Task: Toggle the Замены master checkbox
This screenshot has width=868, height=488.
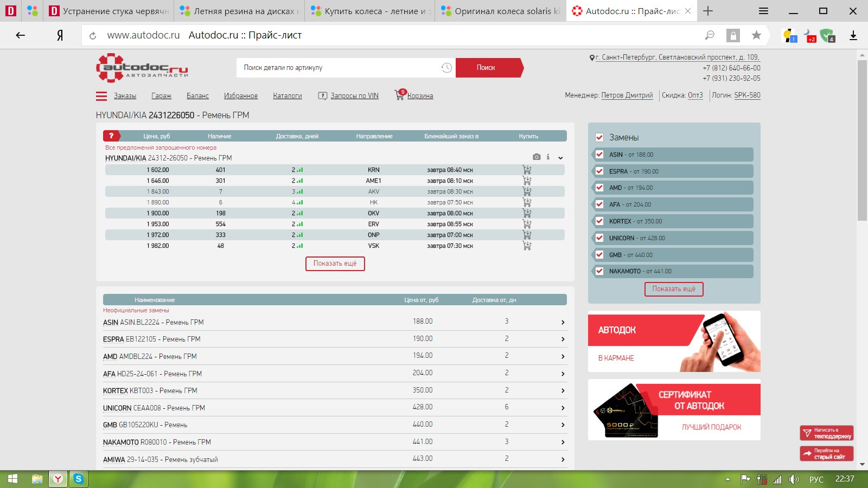Action: 599,138
